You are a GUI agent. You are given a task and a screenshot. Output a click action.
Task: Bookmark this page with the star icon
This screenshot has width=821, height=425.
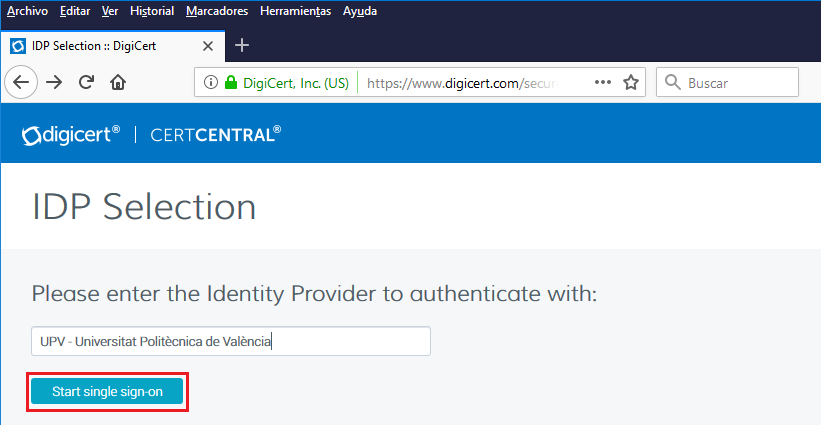pyautogui.click(x=631, y=83)
